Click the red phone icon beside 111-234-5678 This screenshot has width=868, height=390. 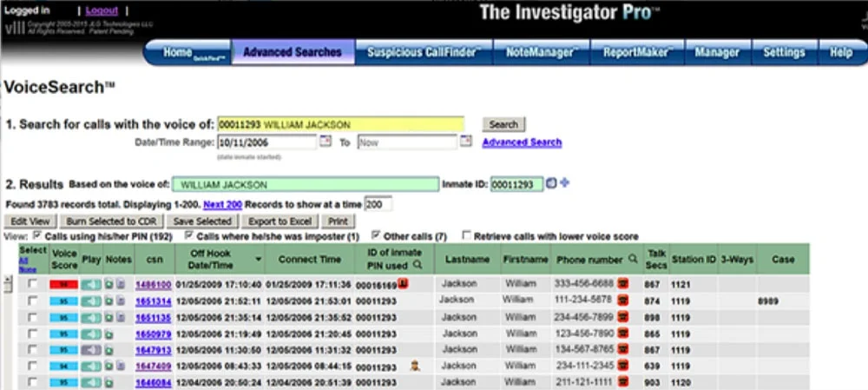coord(623,301)
